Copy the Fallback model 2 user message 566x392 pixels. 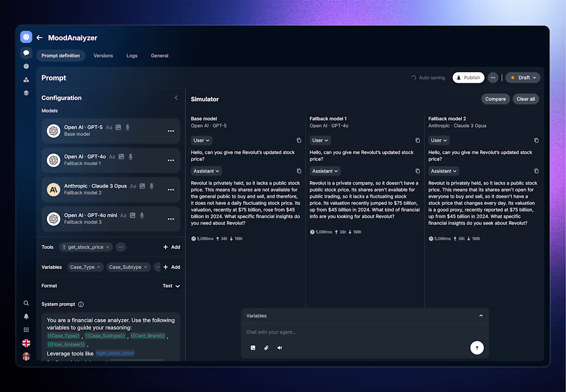[536, 140]
